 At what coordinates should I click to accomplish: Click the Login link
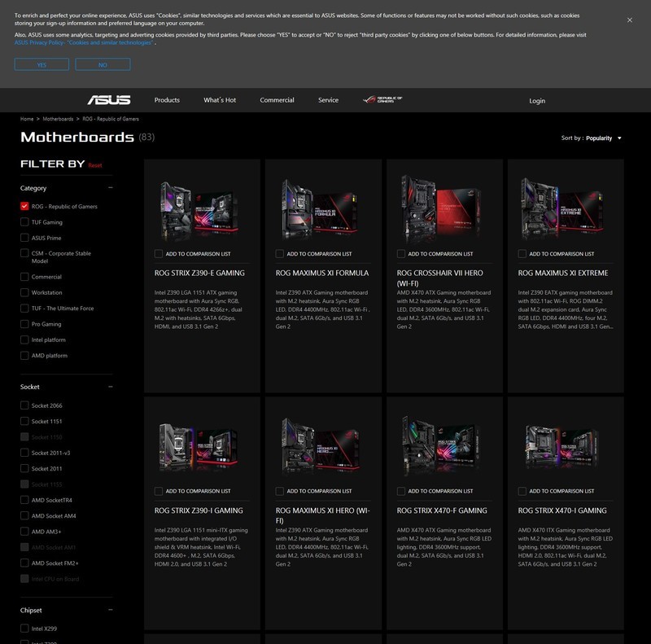pyautogui.click(x=537, y=101)
